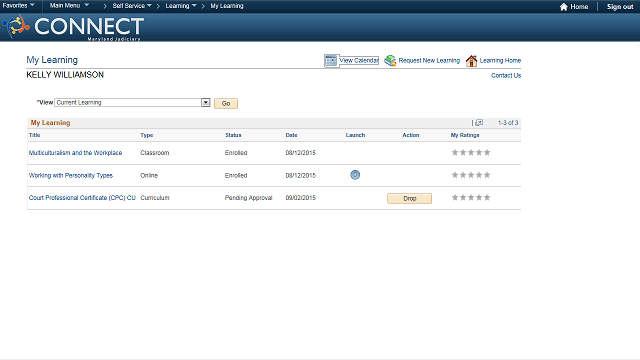Sort by the Action column header

pyautogui.click(x=411, y=135)
